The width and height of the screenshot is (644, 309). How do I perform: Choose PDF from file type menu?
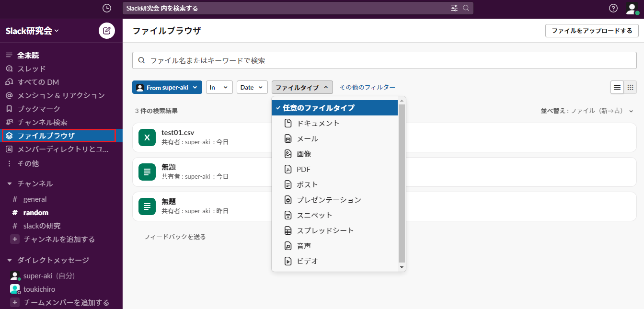[304, 169]
